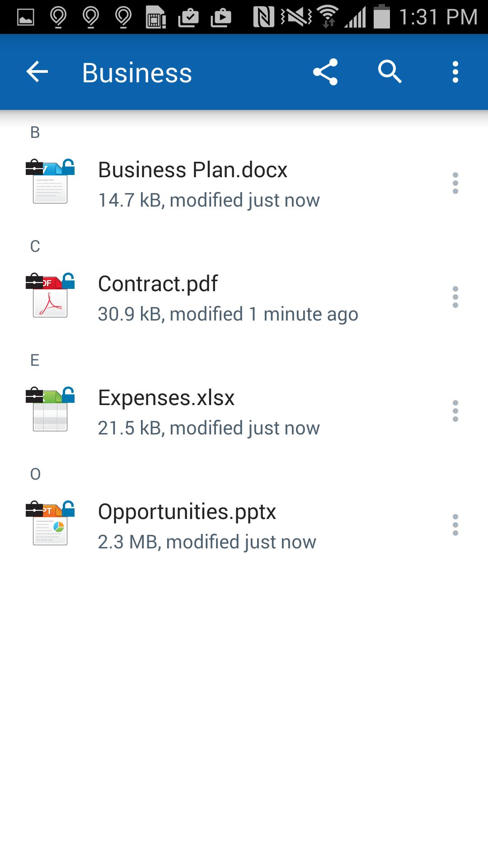Tap the picture notification icon in status bar

click(26, 17)
